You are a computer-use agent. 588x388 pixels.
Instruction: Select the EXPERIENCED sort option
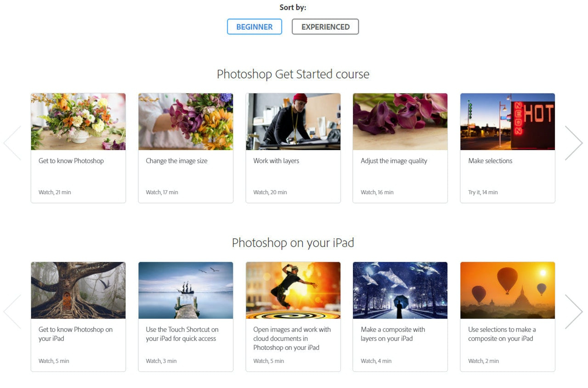pos(325,27)
